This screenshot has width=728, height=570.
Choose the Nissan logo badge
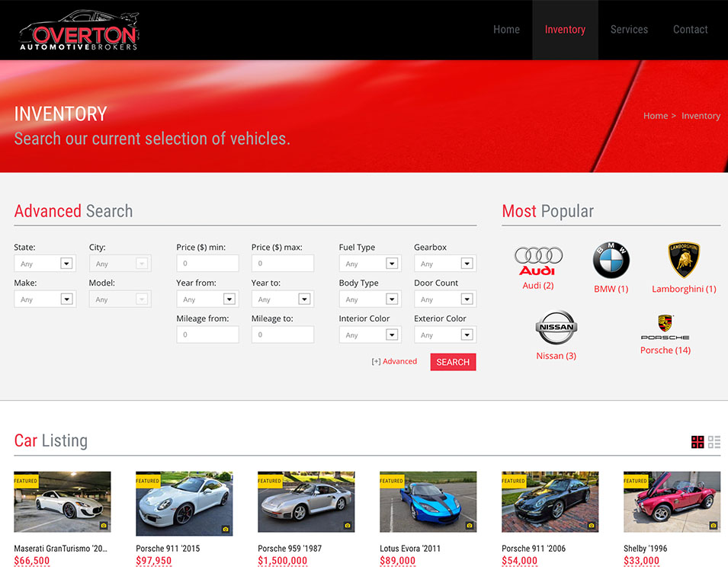click(x=556, y=327)
